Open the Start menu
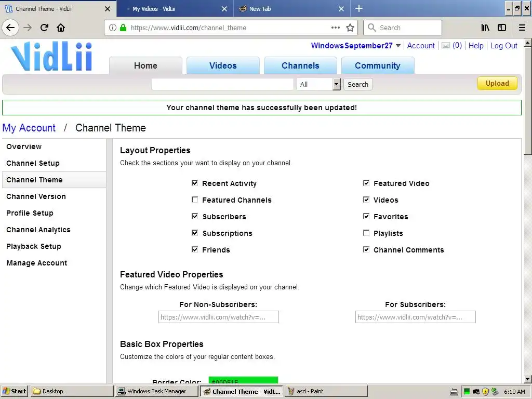Viewport: 532px width, 399px height. 14,391
